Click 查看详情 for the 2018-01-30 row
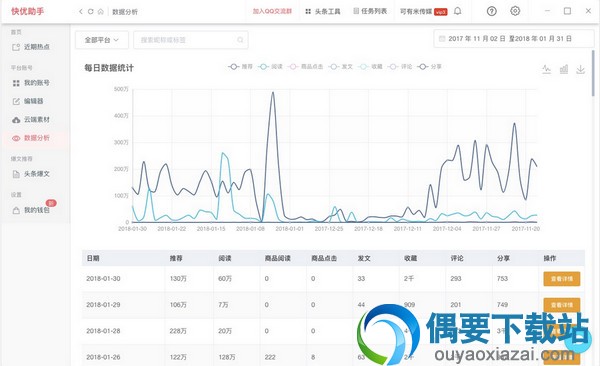The height and width of the screenshot is (366, 600). (562, 279)
